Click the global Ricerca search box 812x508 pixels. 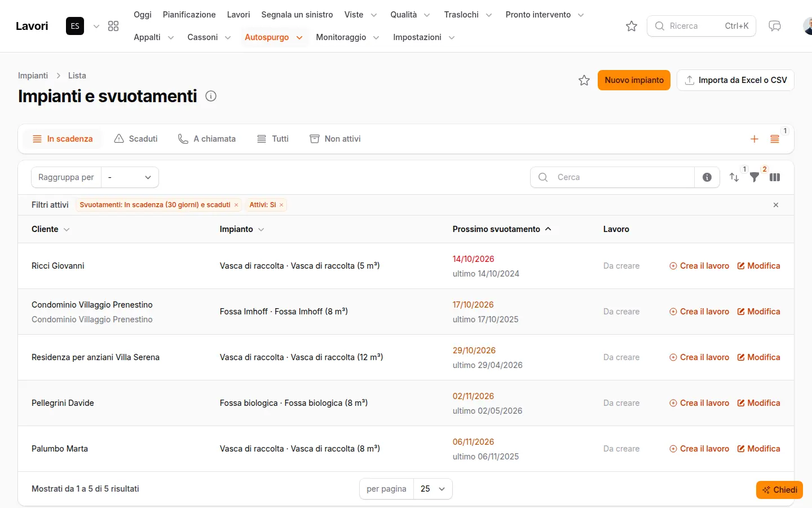[x=701, y=26]
